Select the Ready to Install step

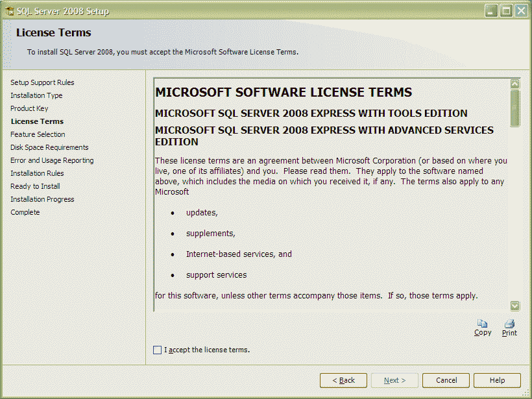pyautogui.click(x=35, y=186)
